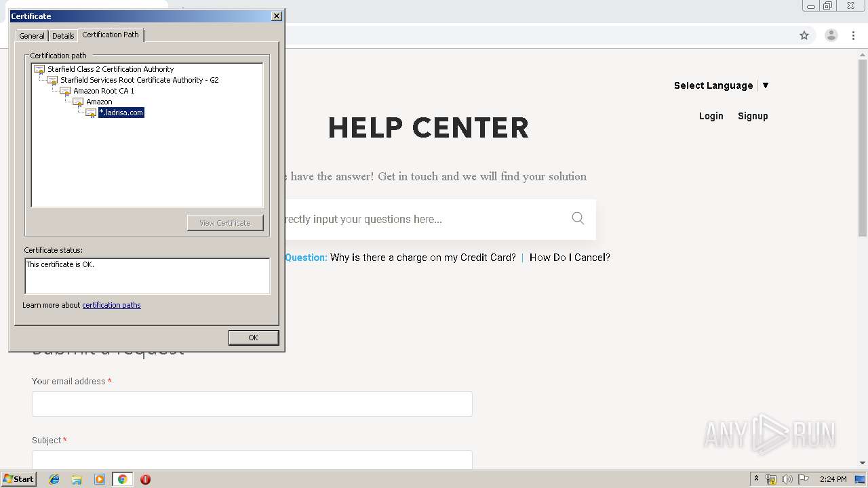Open Windows Media Player from taskbar
The image size is (868, 488).
click(100, 479)
